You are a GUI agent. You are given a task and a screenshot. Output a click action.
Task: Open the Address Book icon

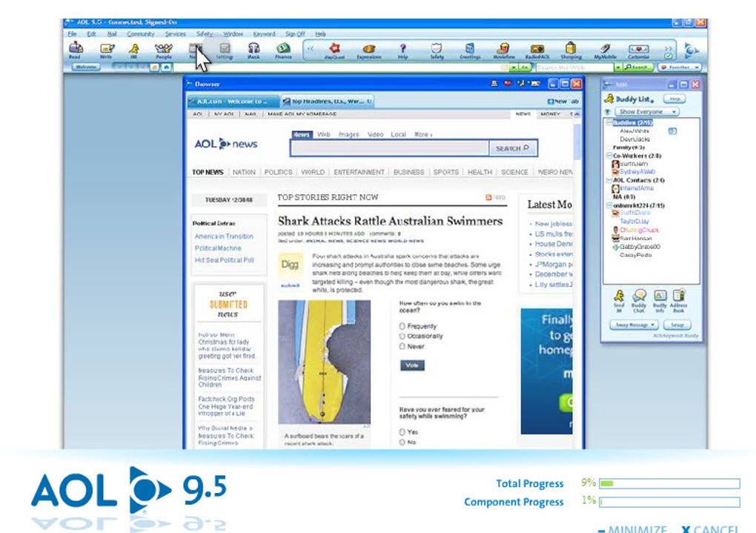point(679,301)
